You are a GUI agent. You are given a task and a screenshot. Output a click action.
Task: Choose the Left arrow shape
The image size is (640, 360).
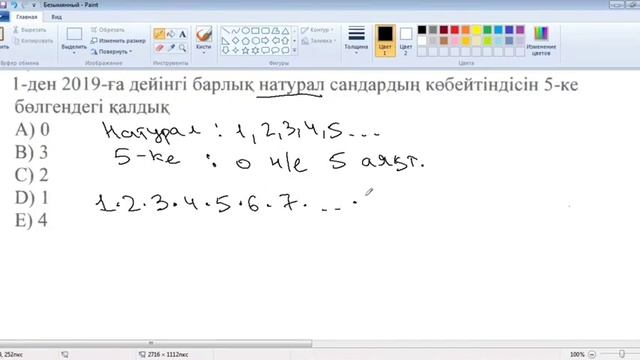point(276,41)
